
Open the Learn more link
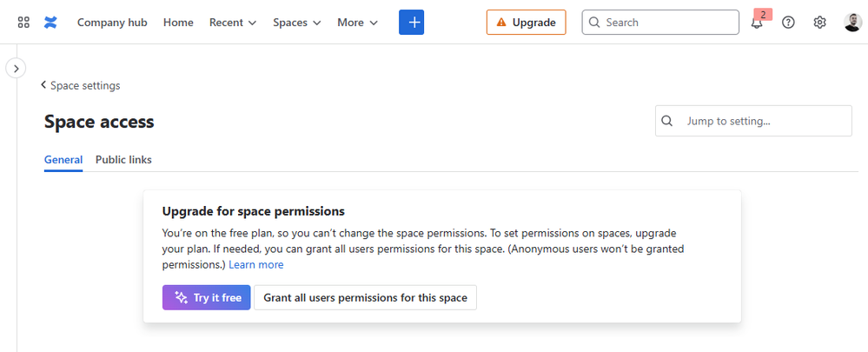[x=255, y=265]
